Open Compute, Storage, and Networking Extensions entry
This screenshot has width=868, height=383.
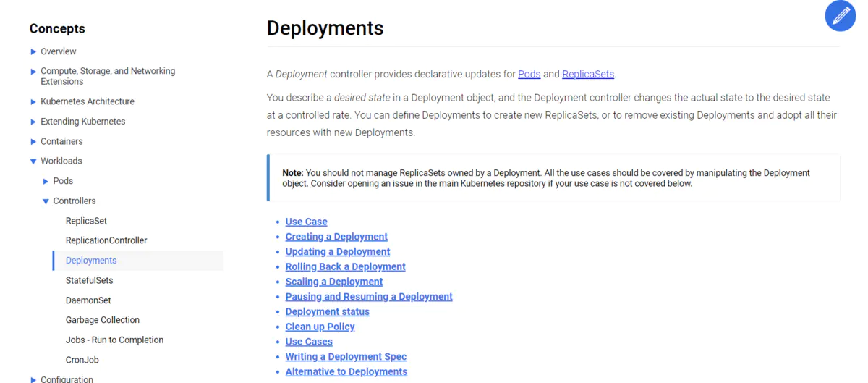[108, 76]
